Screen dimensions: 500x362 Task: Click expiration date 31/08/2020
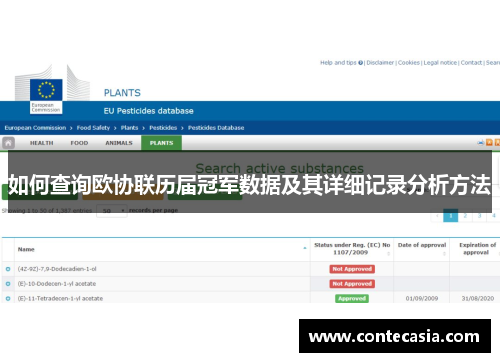coord(478,299)
